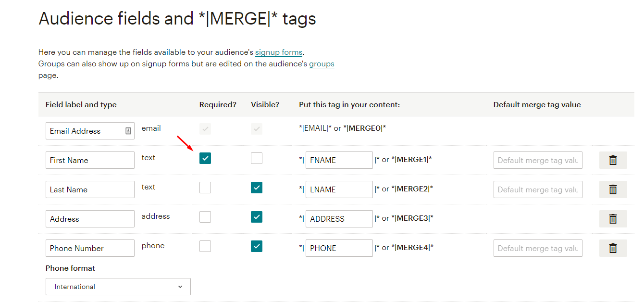Screen dimensions: 644x302
Task: Click the trash icon for Last Name row
Action: tap(613, 189)
